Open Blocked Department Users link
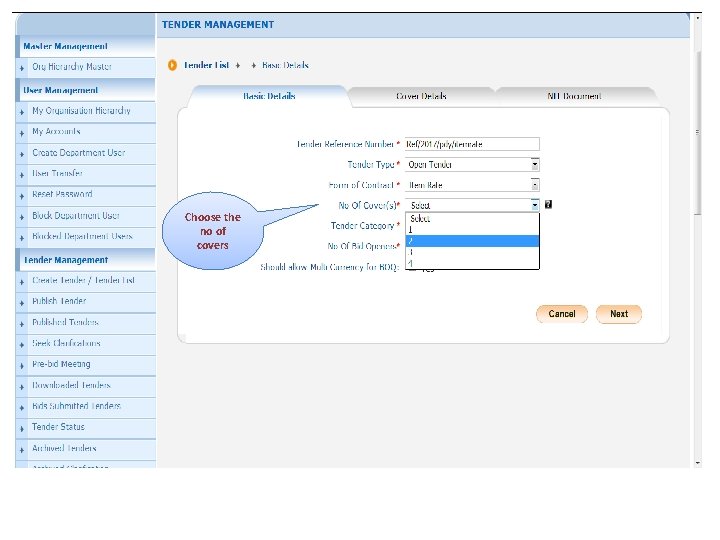 [x=82, y=236]
